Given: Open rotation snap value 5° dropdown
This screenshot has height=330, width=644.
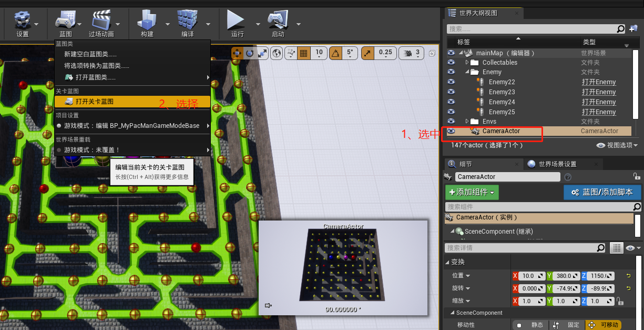Looking at the screenshot, I should pyautogui.click(x=350, y=53).
